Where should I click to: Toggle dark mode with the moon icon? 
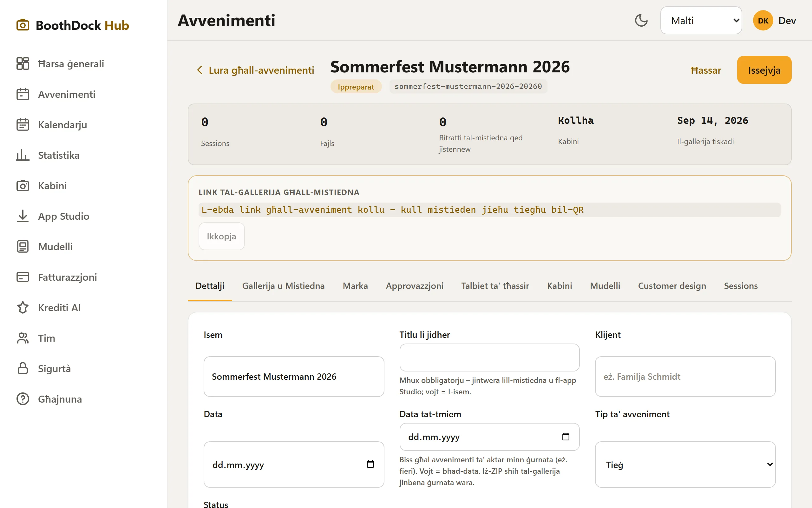pyautogui.click(x=641, y=21)
